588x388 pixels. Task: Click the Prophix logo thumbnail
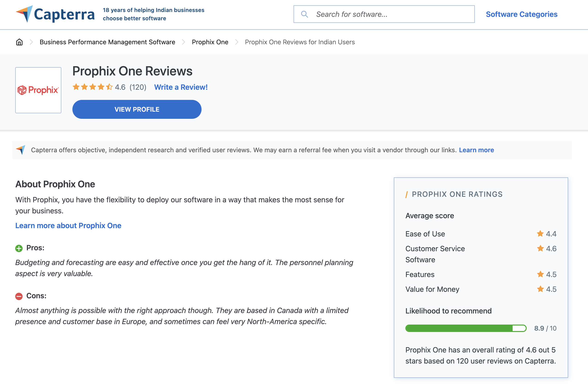pos(38,90)
